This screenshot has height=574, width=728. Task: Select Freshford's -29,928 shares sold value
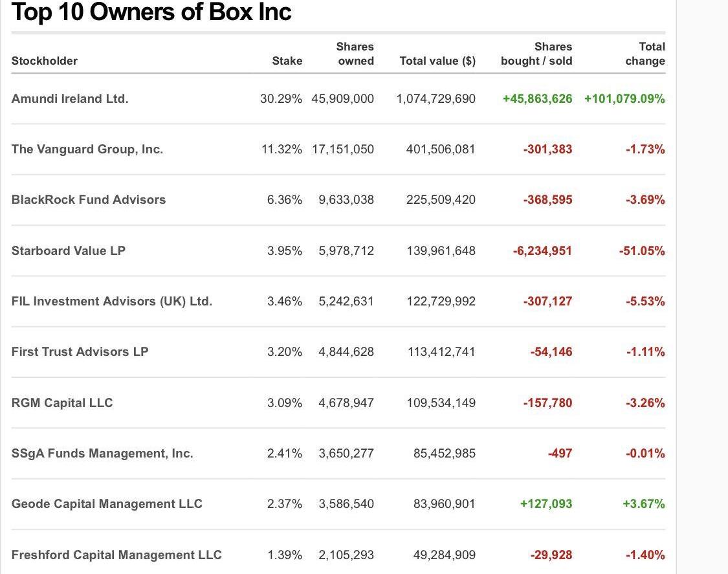click(x=551, y=555)
